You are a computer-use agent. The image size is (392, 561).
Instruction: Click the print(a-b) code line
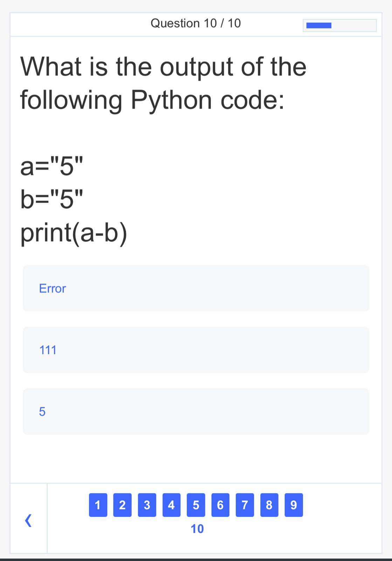(74, 233)
